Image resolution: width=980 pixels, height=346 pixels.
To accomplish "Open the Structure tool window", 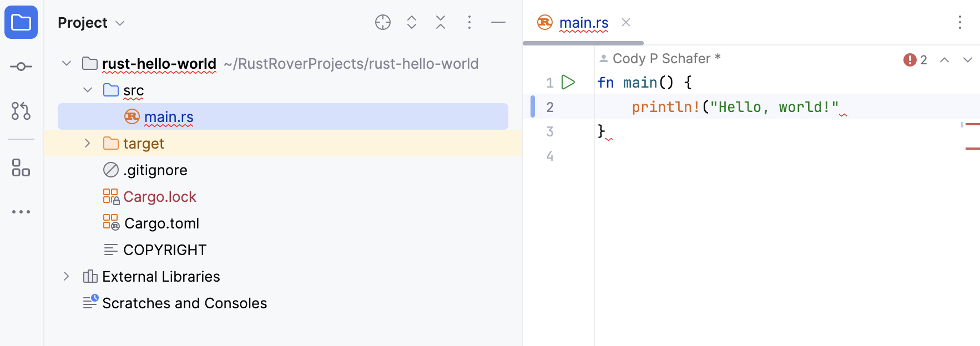I will tap(21, 167).
